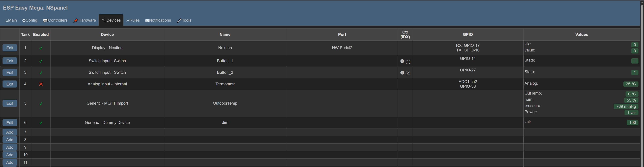
Task: Edit the OutdoorTemp MQTT Import task
Action: tap(10, 103)
